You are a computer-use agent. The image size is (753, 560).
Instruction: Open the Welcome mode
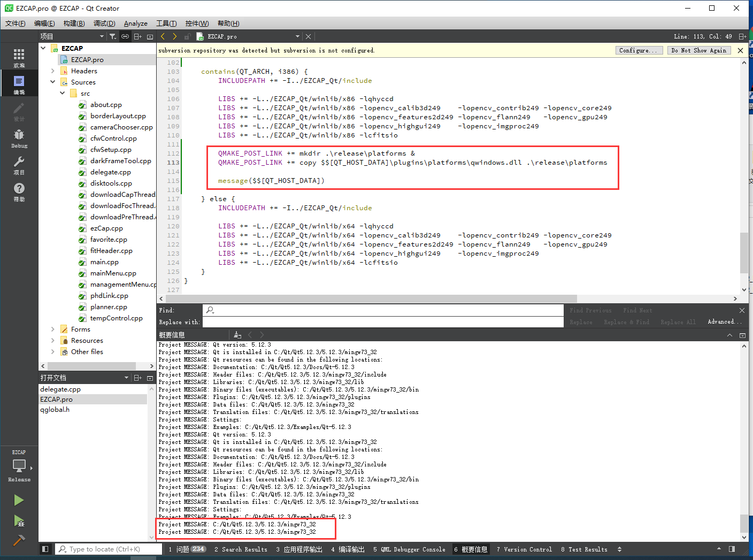click(x=19, y=57)
